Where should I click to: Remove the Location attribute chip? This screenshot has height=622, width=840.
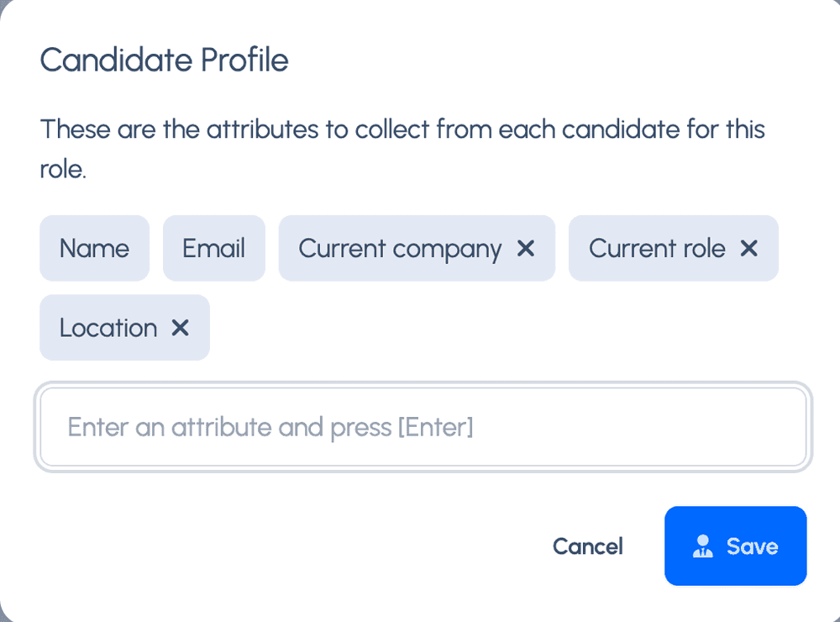[x=181, y=328]
